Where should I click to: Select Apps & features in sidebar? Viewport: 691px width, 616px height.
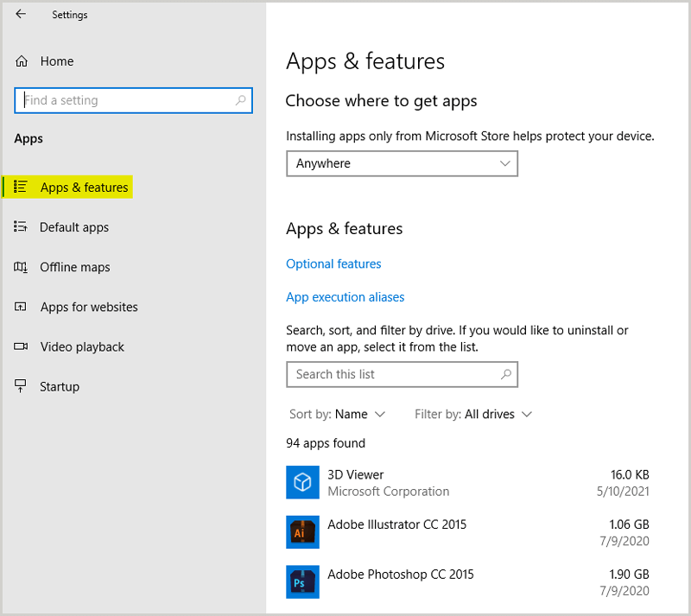pos(84,187)
